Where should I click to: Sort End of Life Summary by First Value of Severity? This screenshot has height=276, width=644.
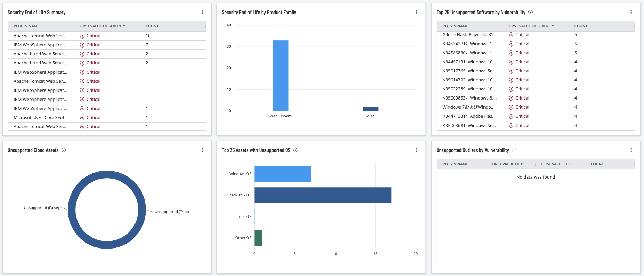[x=102, y=26]
